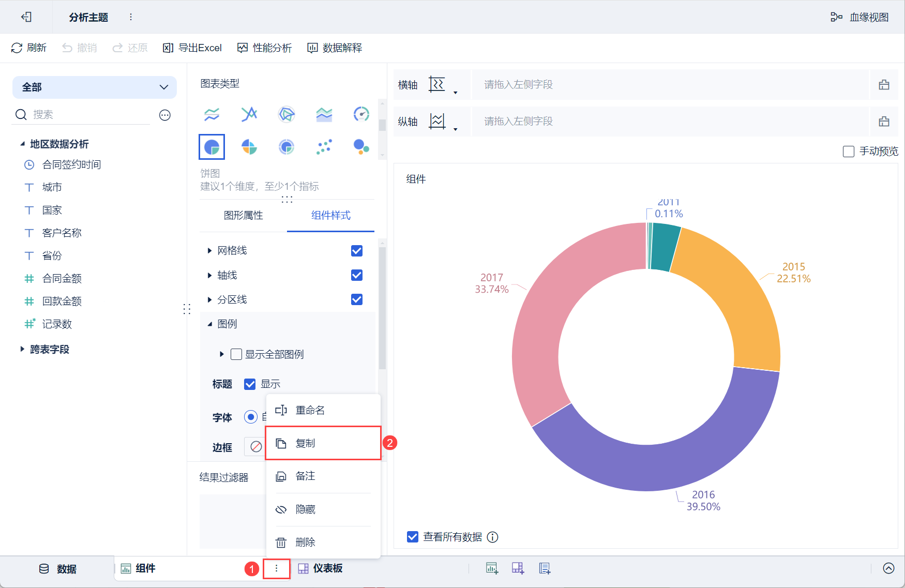This screenshot has width=905, height=588.
Task: Switch to the 组件样式 tab
Action: pos(331,215)
